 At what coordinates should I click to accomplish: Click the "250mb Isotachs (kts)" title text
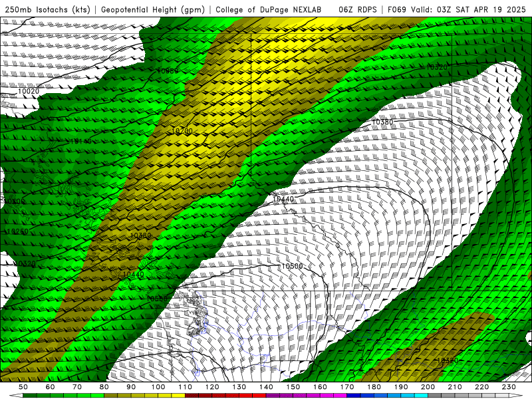(x=47, y=10)
